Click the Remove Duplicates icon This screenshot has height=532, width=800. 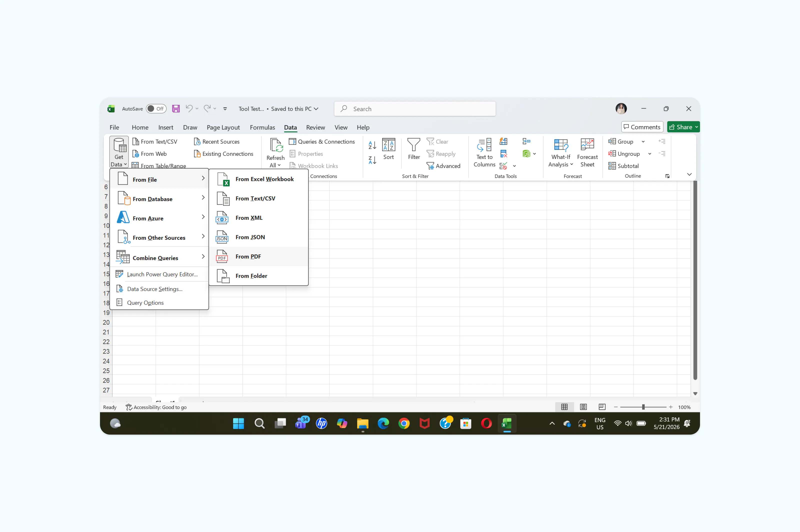pyautogui.click(x=503, y=154)
